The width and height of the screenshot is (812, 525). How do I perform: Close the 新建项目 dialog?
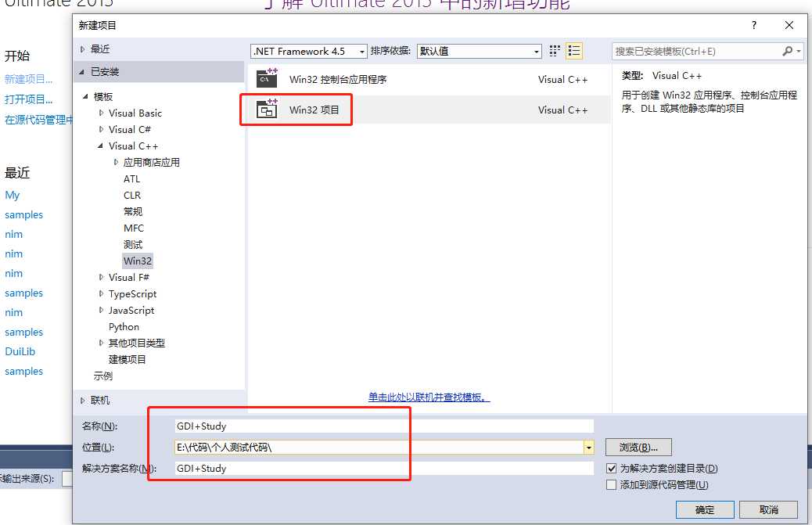pyautogui.click(x=789, y=25)
